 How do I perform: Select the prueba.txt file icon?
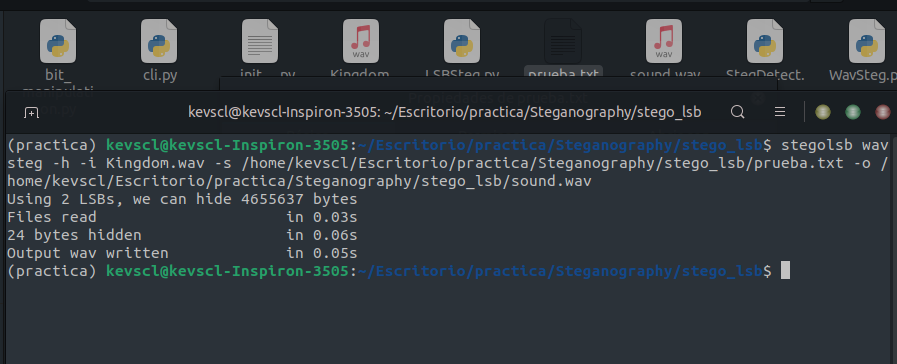[x=563, y=41]
